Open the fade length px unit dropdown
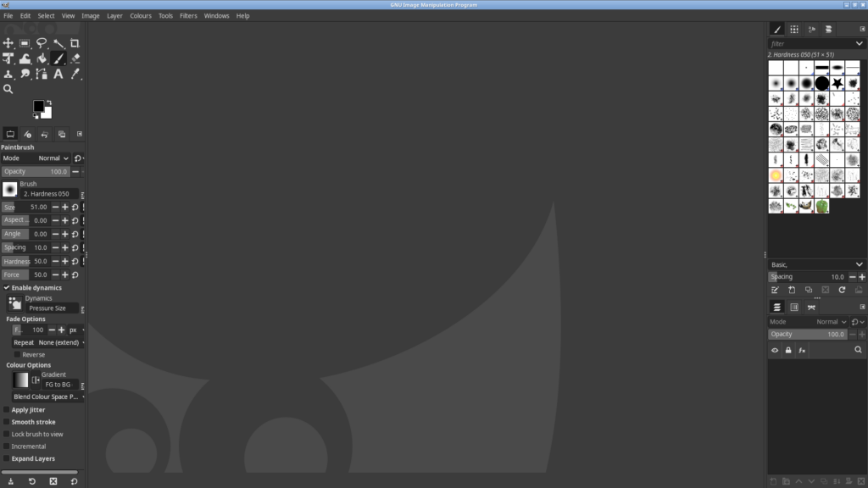Viewport: 868px width, 488px height. click(x=75, y=330)
